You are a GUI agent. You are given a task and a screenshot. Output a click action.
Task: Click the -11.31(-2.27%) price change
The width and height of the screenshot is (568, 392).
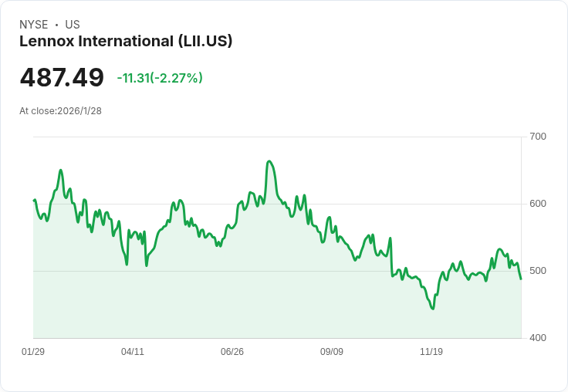[160, 78]
